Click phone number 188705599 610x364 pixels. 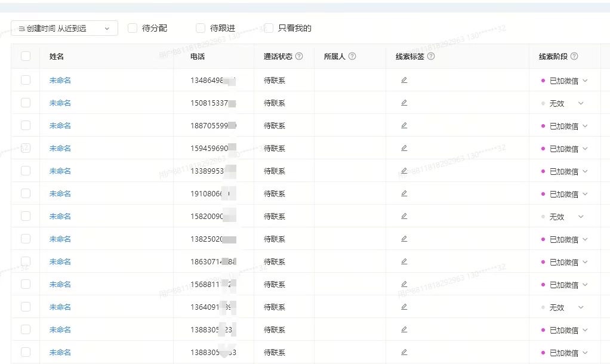coord(213,125)
